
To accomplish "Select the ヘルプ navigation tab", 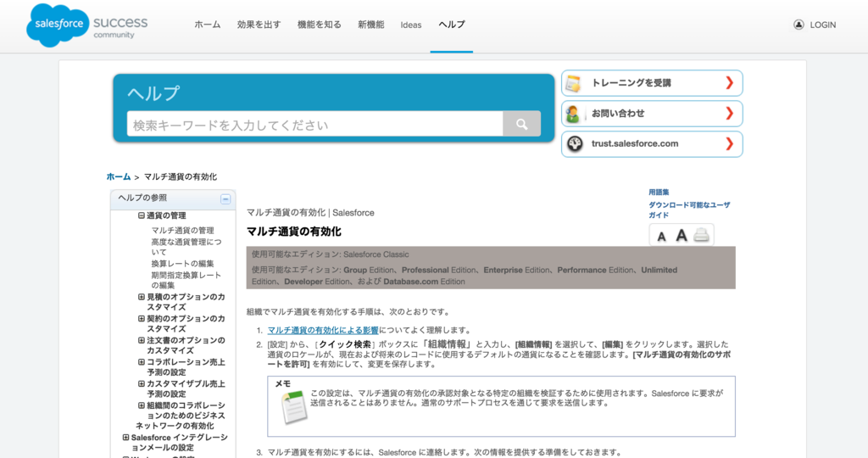I will (x=452, y=25).
